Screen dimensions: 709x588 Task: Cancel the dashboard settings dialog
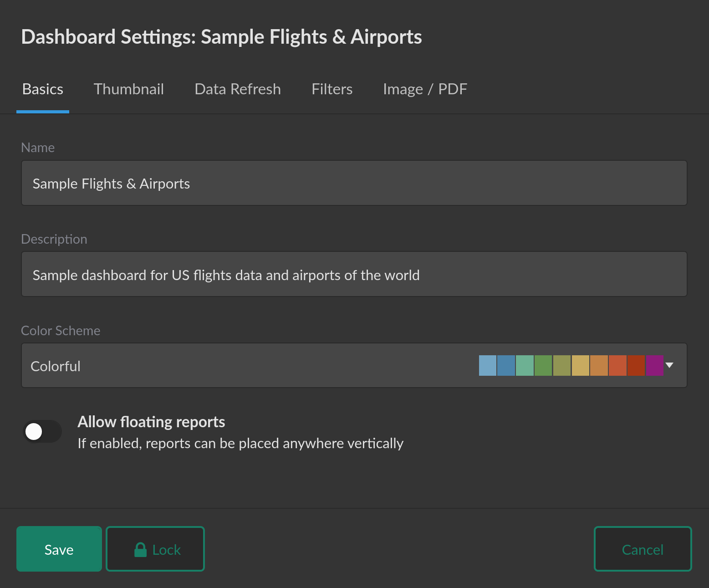click(x=643, y=549)
